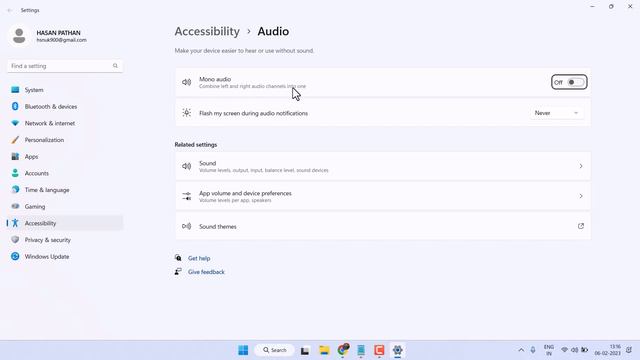The height and width of the screenshot is (360, 640).
Task: Click the volume speaker tray icon
Action: coord(574,350)
